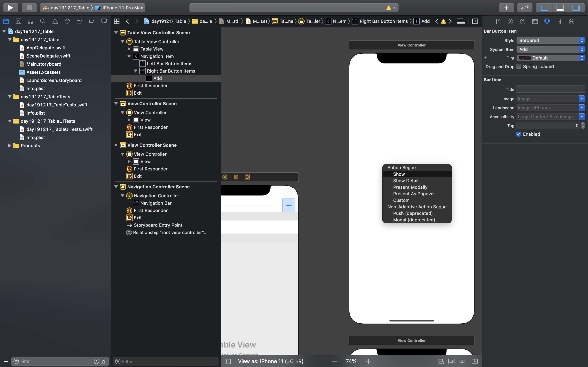Click the Run (play) button
This screenshot has width=588, height=367.
coord(10,8)
